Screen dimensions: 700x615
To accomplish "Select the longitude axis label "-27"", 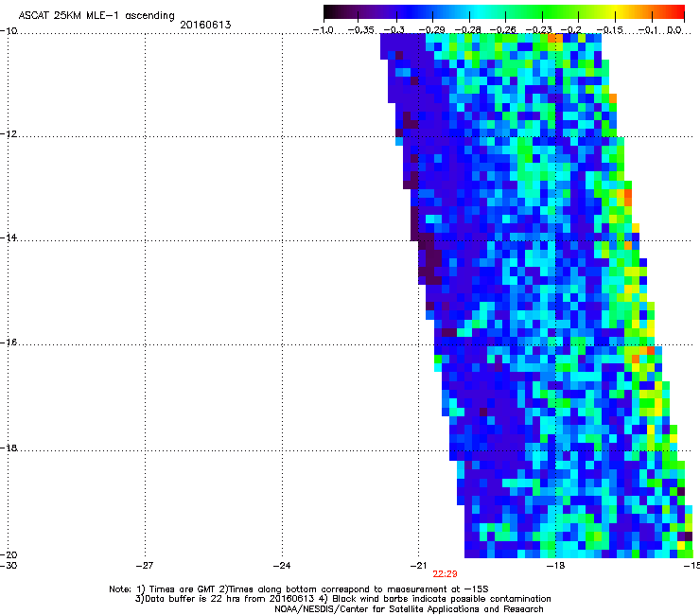I will click(145, 566).
